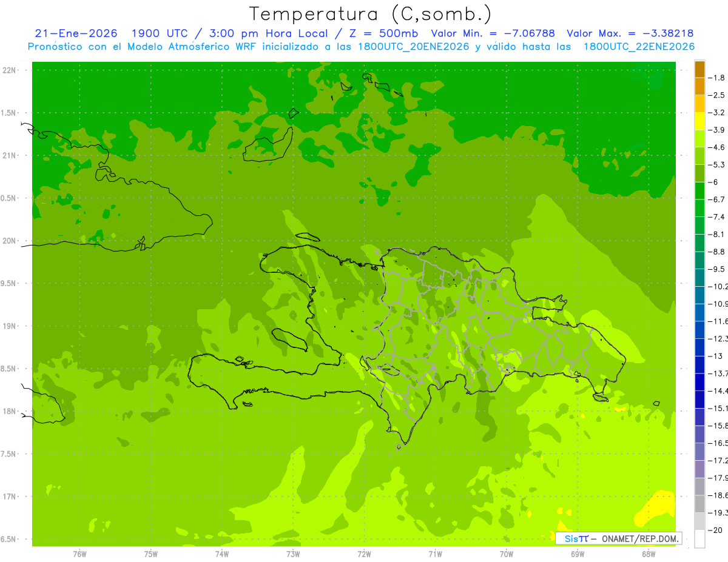Select the date text "21-Ene-2026"

pyautogui.click(x=76, y=33)
